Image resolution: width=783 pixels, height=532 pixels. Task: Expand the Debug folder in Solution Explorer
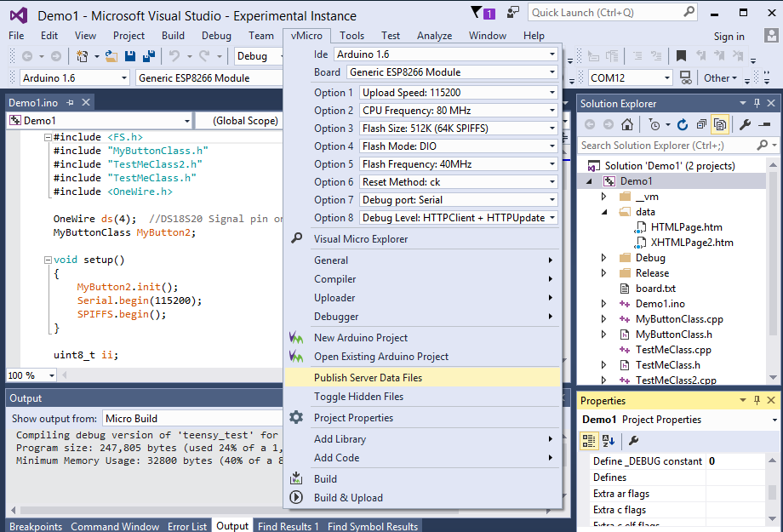pyautogui.click(x=604, y=258)
